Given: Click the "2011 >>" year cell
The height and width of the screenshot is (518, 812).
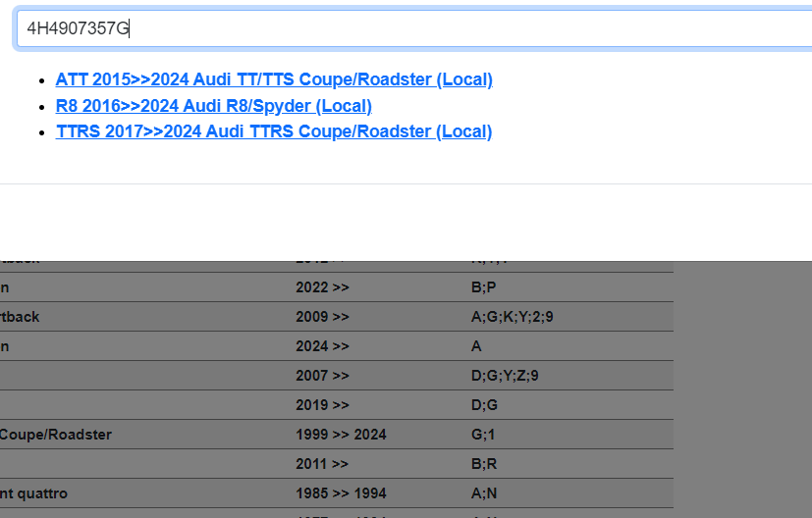Looking at the screenshot, I should click(x=322, y=464).
